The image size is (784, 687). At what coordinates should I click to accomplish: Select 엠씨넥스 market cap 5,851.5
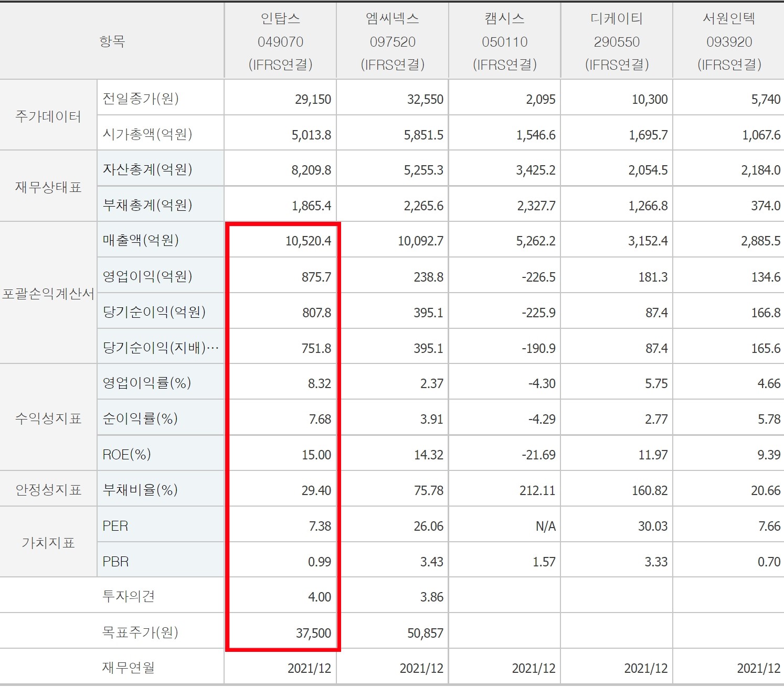pos(423,135)
